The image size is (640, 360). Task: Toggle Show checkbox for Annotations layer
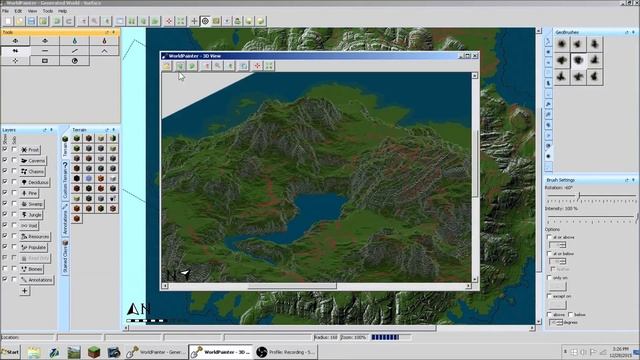[x=5, y=280]
